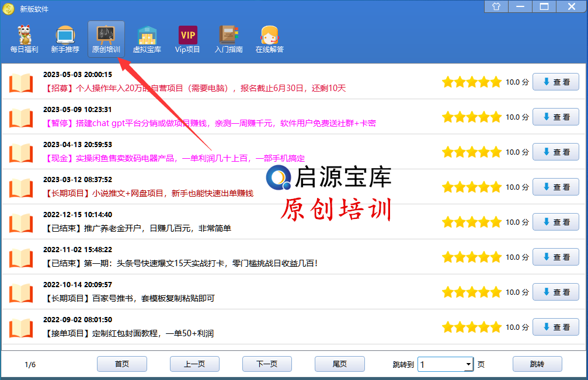Click 查看 for the chat gpt平台分销 entry
Screen dimensions: 588x380
click(556, 117)
